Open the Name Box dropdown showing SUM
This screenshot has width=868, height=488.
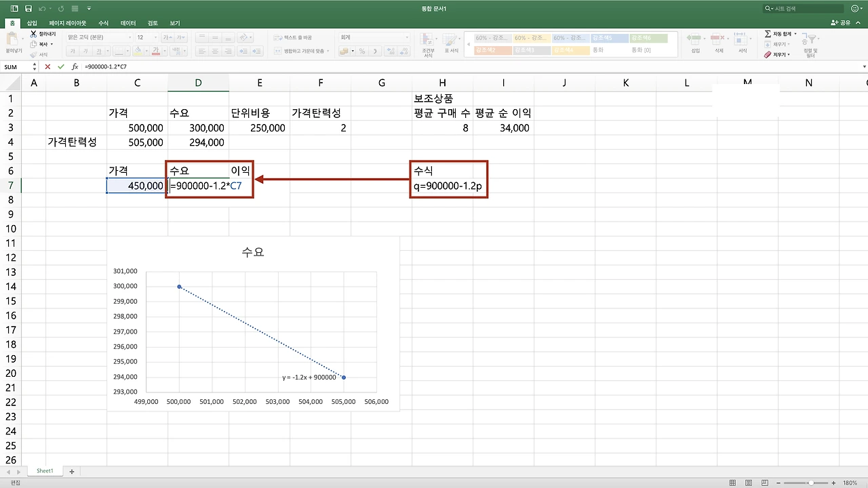[x=35, y=67]
